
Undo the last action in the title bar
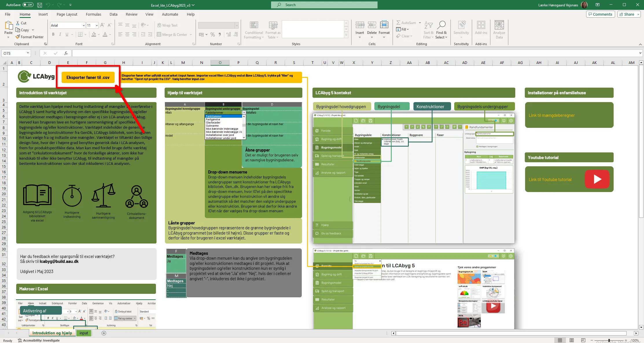[x=48, y=5]
